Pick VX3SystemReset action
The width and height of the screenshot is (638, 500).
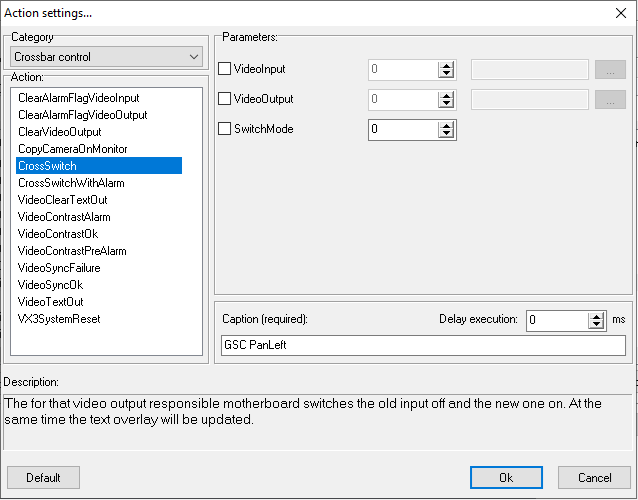pos(59,319)
